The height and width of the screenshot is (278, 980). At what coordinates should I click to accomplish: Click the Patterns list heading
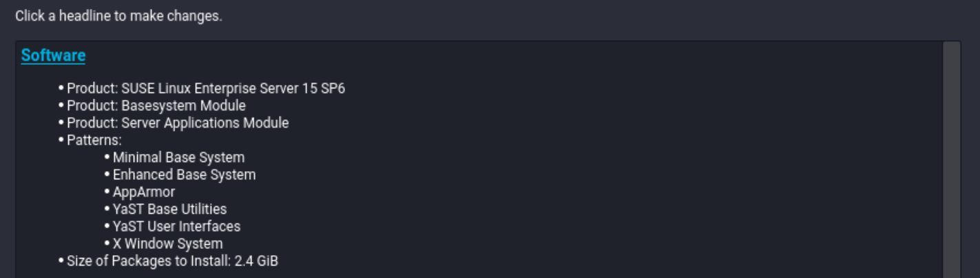coord(94,140)
